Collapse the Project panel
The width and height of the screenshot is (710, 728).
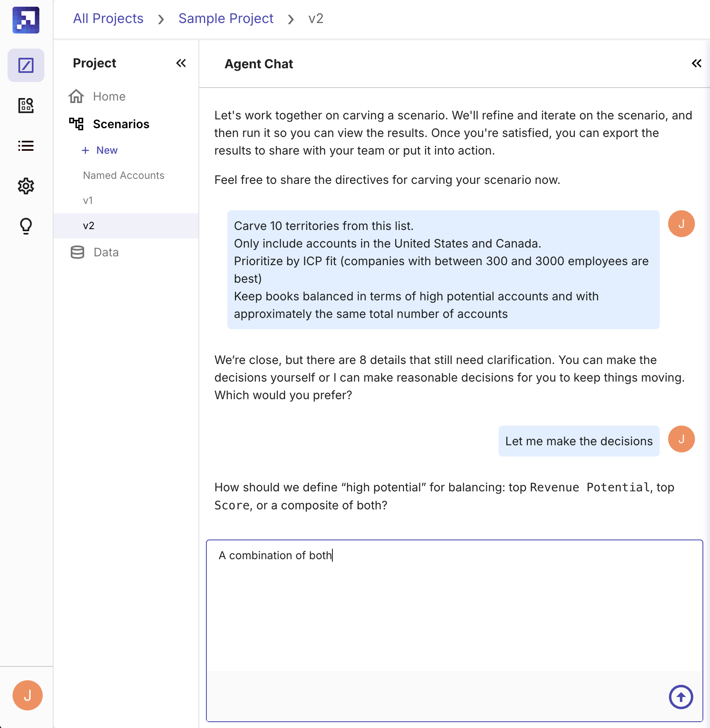point(181,63)
